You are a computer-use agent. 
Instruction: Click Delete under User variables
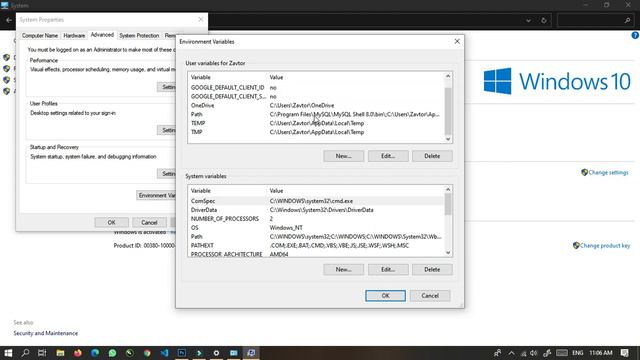click(432, 156)
